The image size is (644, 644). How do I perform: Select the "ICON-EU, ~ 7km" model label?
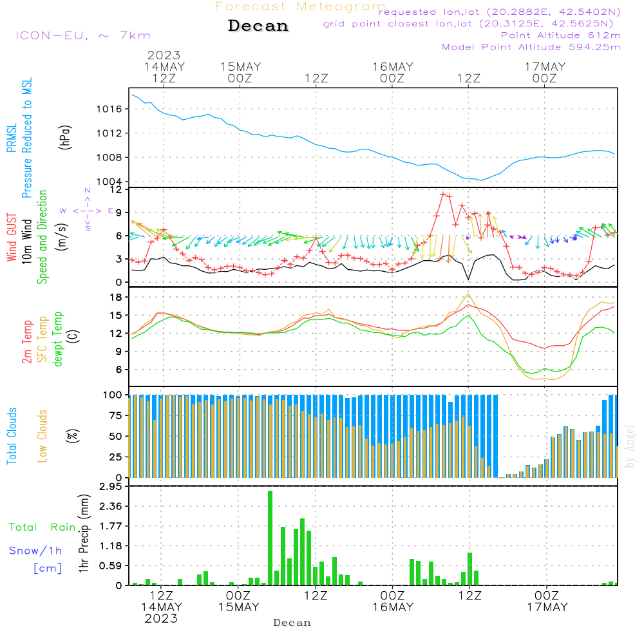82,35
